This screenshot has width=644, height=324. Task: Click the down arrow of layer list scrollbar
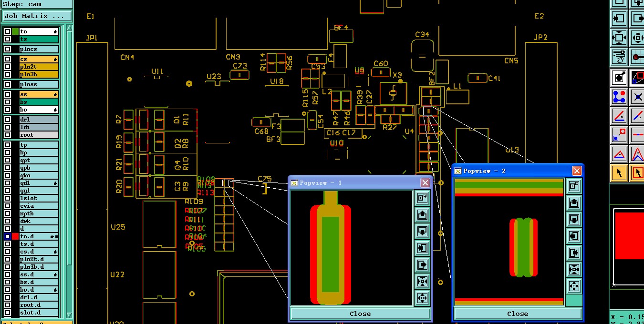coord(69,315)
